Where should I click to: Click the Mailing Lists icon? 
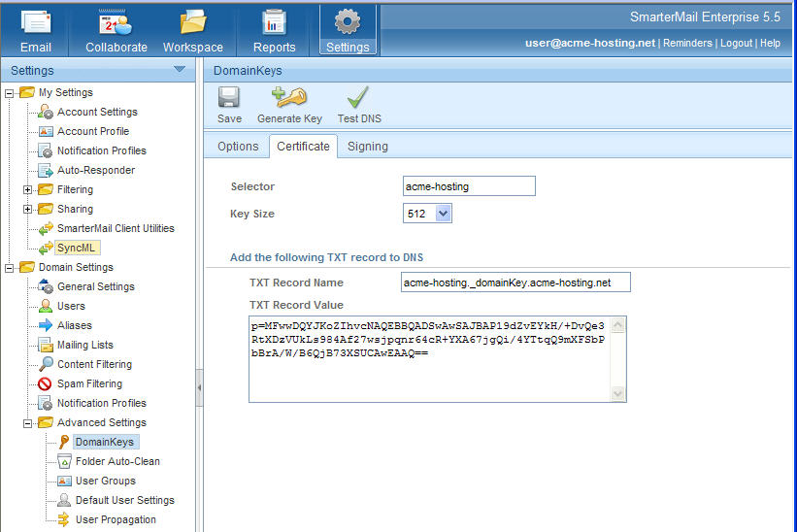click(46, 345)
